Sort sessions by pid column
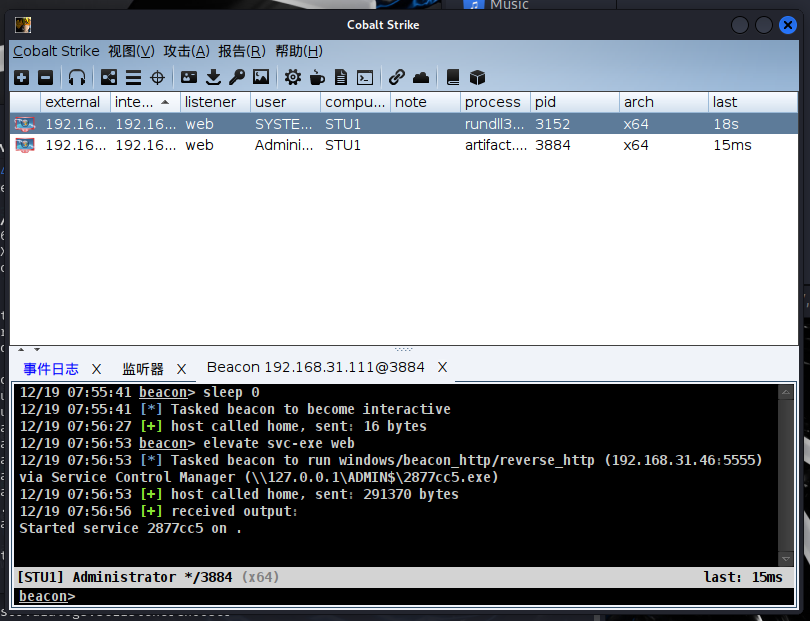The image size is (810, 621). [575, 102]
